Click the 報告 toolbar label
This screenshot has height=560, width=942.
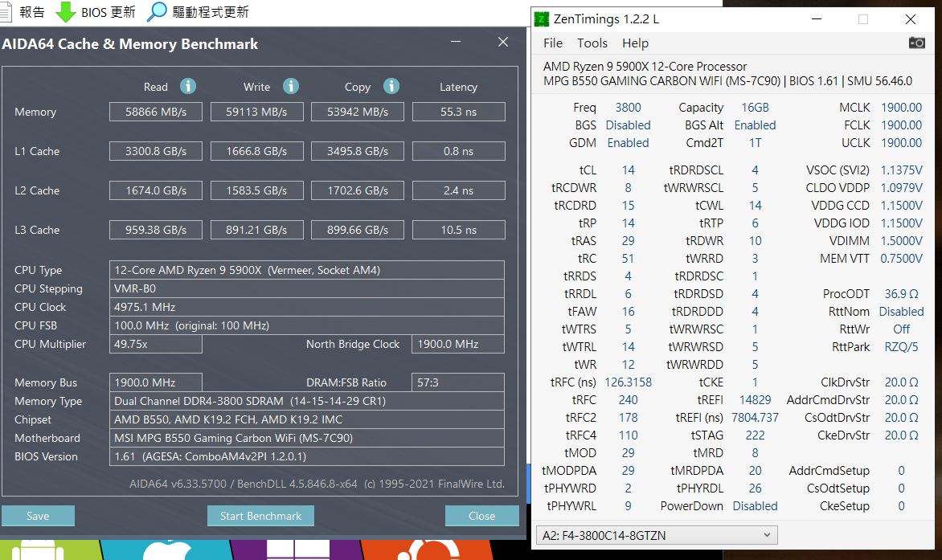(x=32, y=12)
